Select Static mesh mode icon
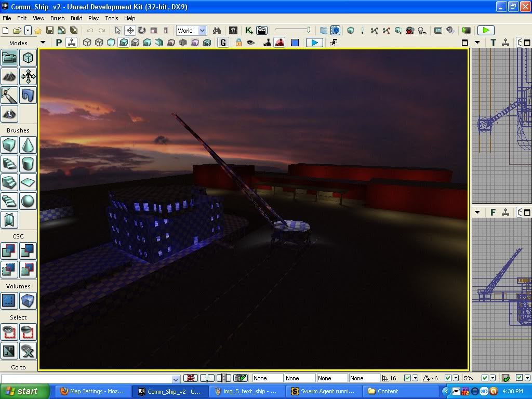Screen dimensions: 532x399 click(28, 96)
